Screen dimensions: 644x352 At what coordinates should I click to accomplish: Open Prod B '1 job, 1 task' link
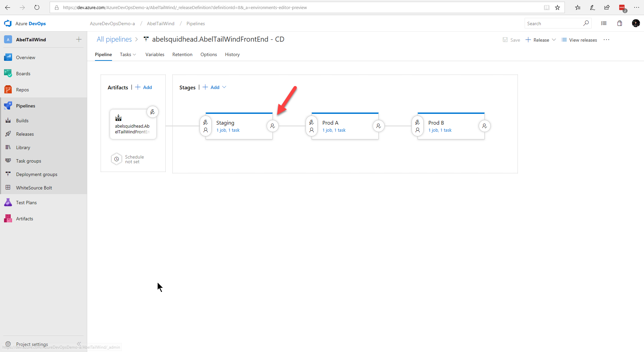coord(440,130)
